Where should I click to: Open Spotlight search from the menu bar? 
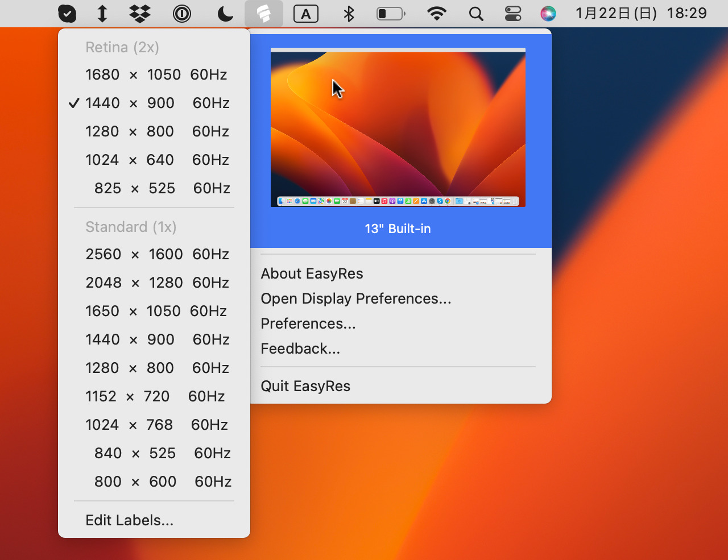476,13
